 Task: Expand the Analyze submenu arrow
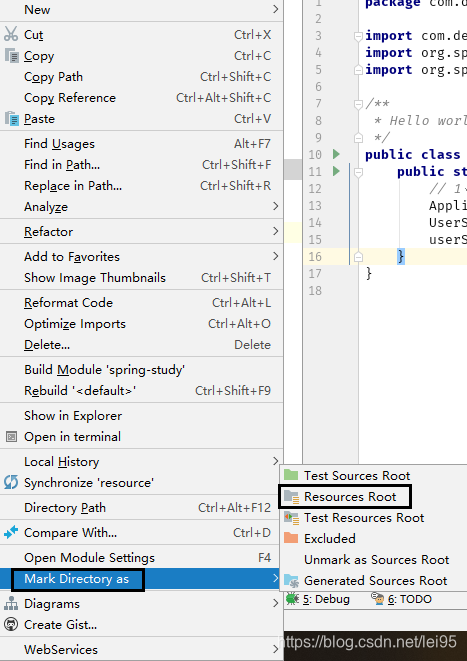tap(275, 206)
